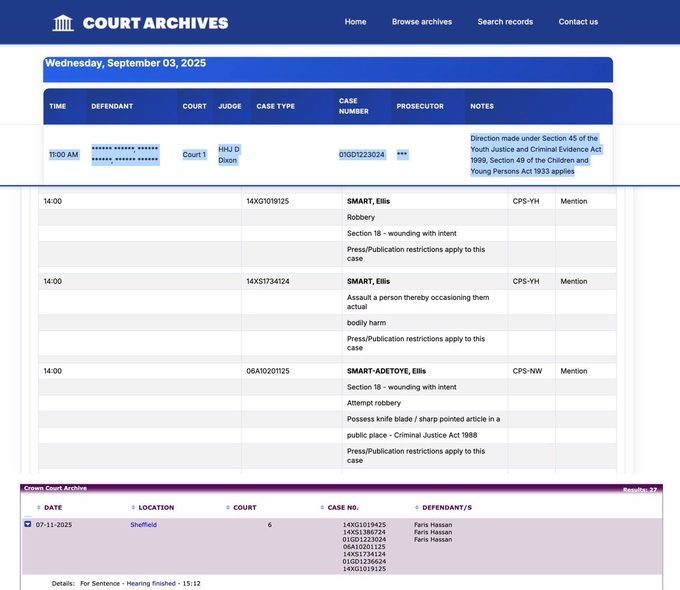This screenshot has width=680, height=590.
Task: Sort by Location column arrows
Action: (x=133, y=508)
